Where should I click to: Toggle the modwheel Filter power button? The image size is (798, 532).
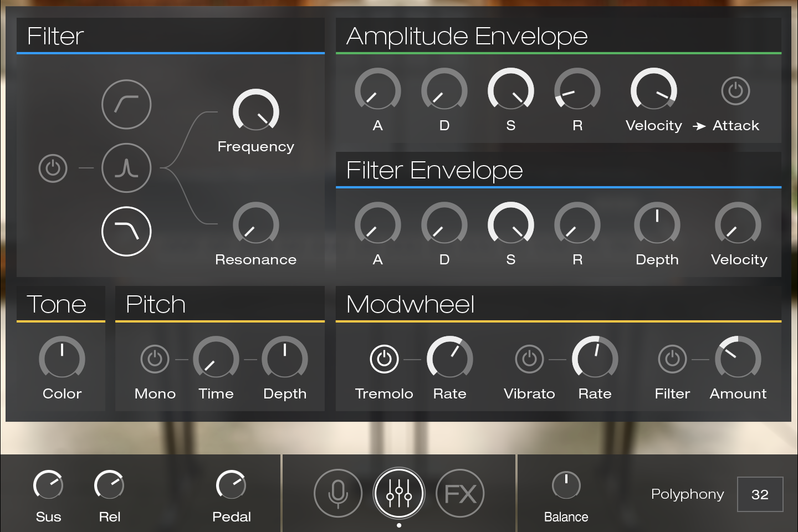[672, 359]
